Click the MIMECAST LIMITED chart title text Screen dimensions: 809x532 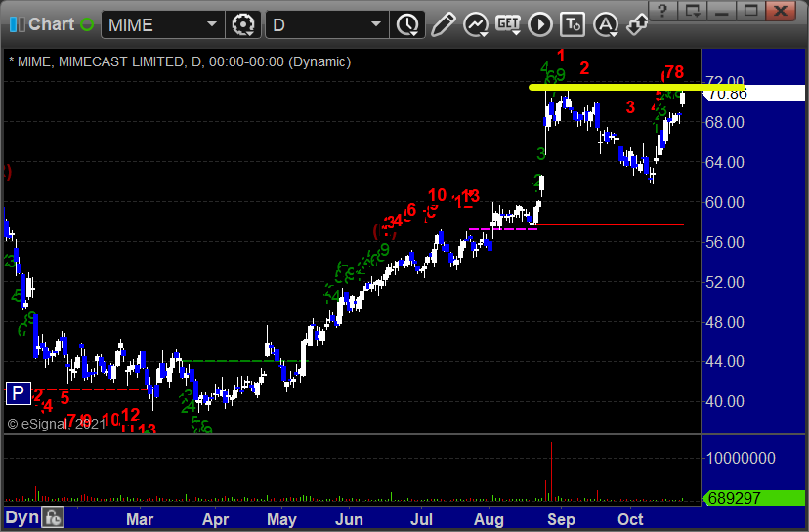coord(121,61)
